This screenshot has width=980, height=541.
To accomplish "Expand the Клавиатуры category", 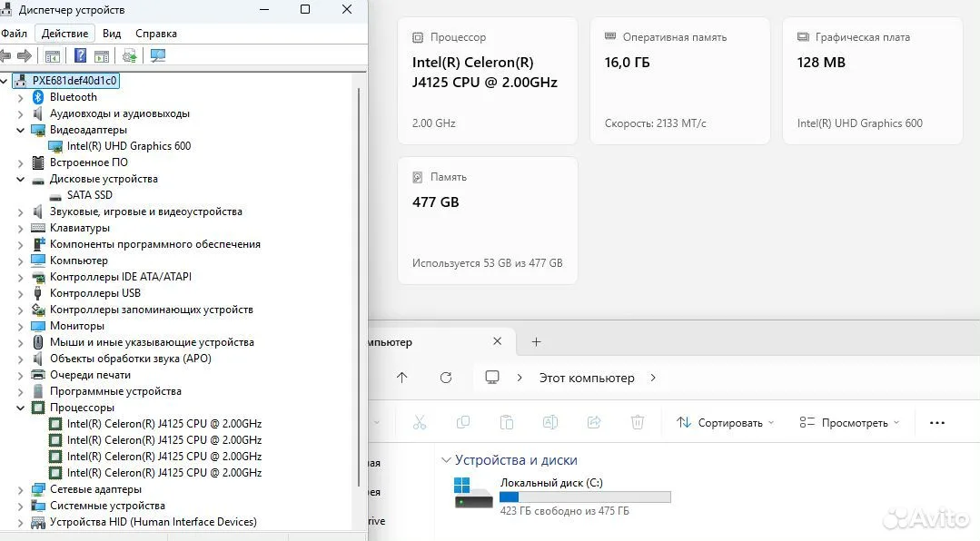I will [20, 228].
